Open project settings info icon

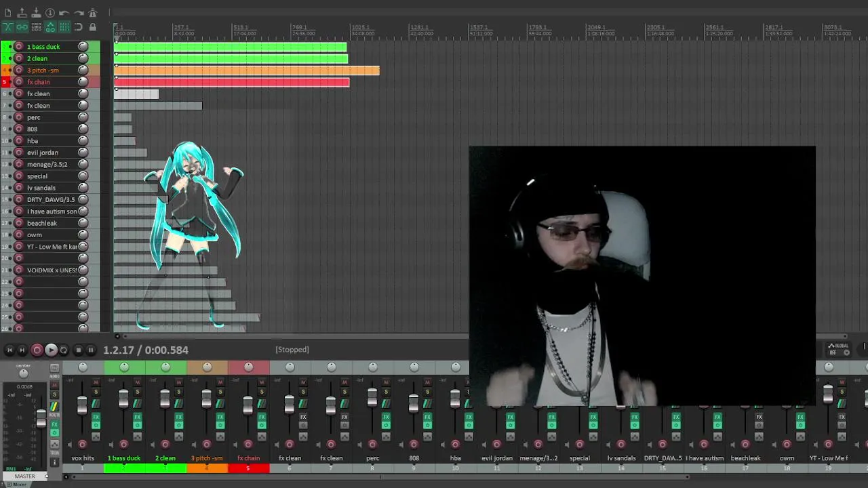(50, 13)
